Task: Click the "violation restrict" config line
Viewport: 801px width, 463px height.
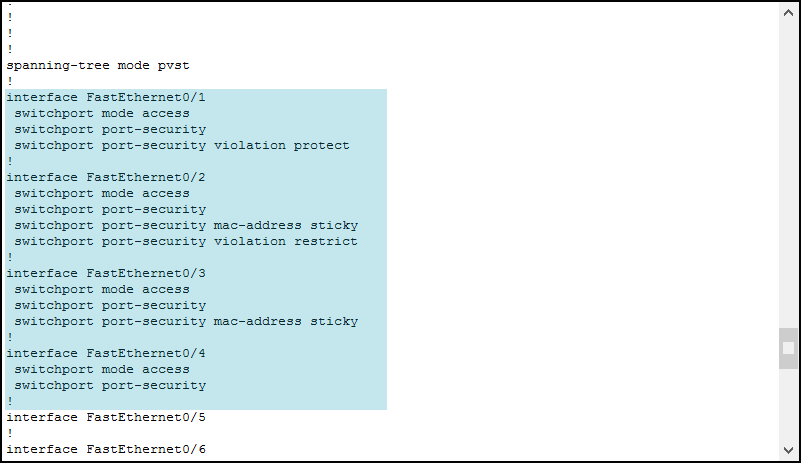Action: click(x=186, y=241)
